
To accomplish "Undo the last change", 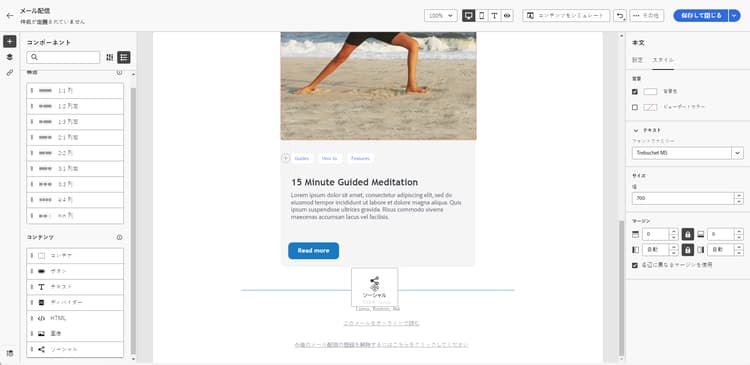I will (x=620, y=15).
